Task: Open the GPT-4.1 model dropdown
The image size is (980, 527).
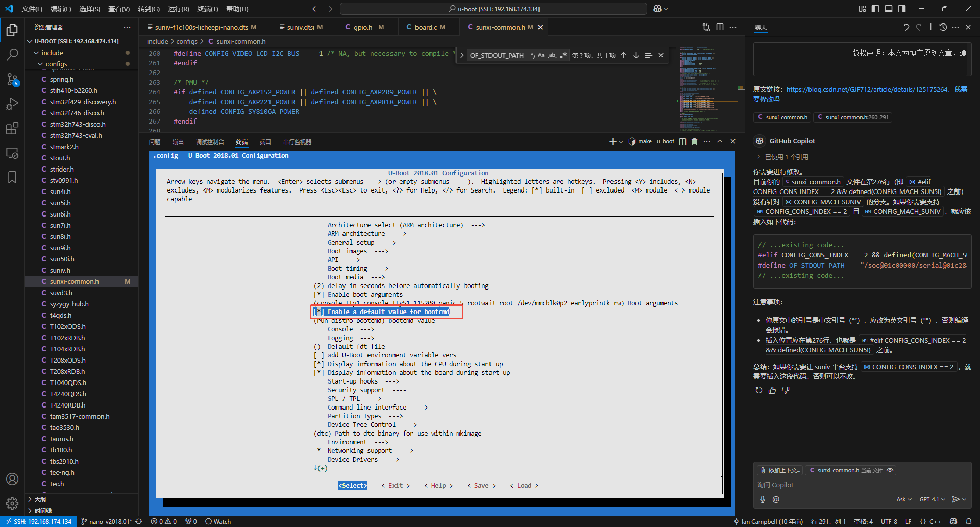Action: [x=932, y=499]
